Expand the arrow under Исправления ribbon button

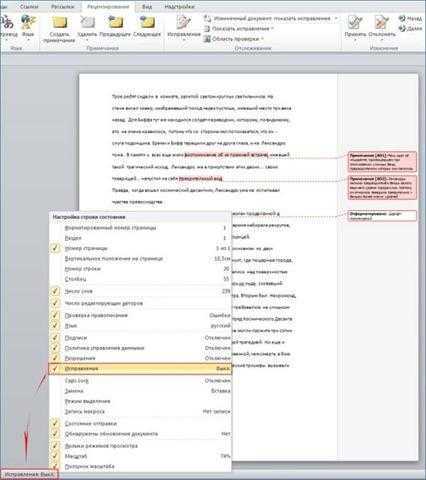tap(184, 40)
